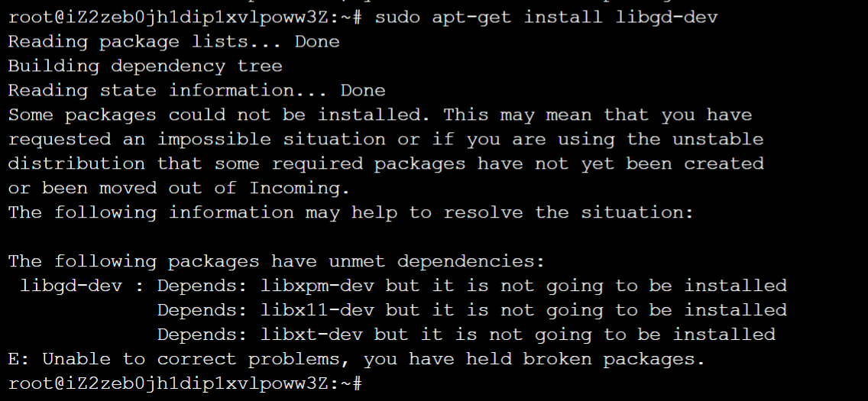Click libgd-dev at the start of the dependency list
The image size is (868, 401).
71,286
